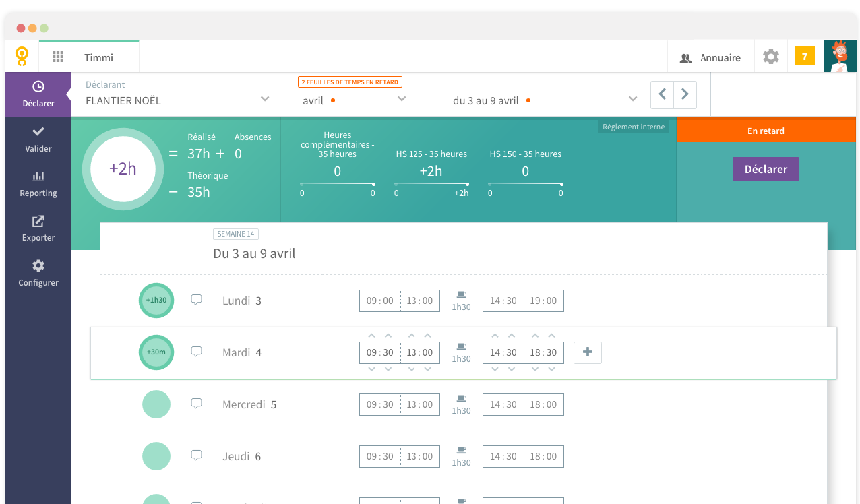Click the Théorique 35h value
The width and height of the screenshot is (860, 504).
point(199,192)
